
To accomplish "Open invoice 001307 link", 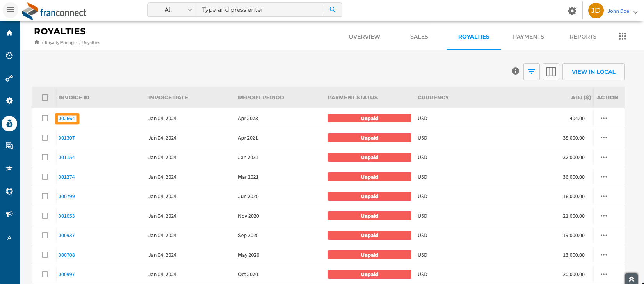I will 67,138.
